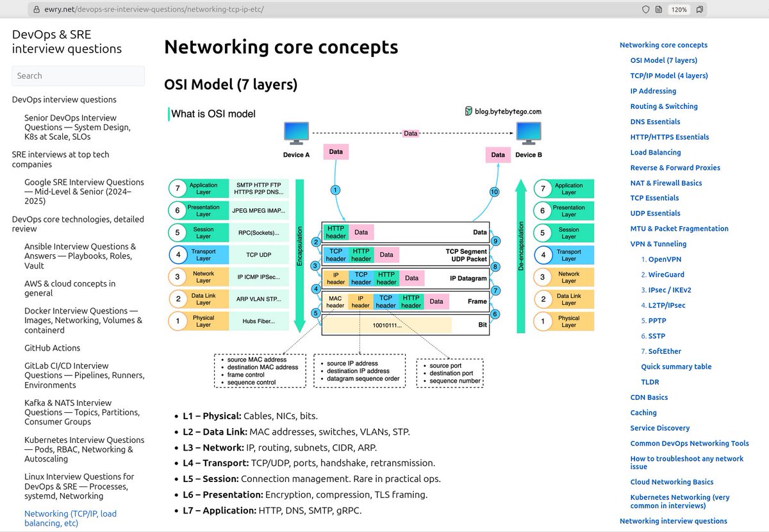
Task: Jump to How to troubleshoot any network issue
Action: [x=687, y=463]
